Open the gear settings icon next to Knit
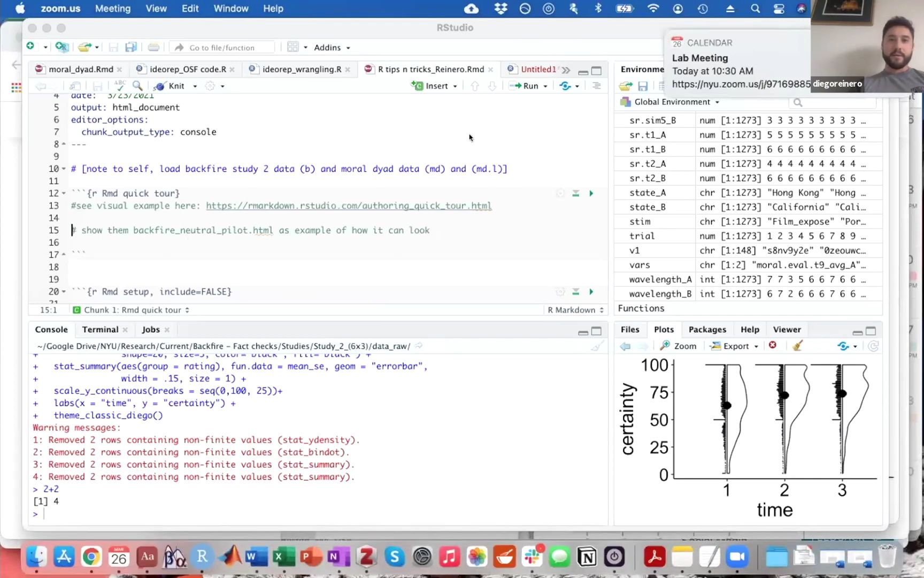 click(210, 86)
